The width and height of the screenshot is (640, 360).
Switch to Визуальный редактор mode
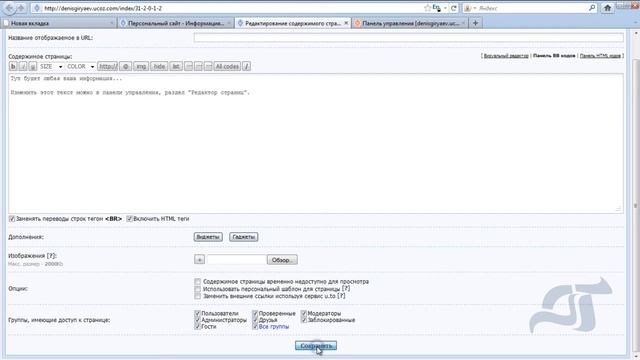tap(506, 56)
